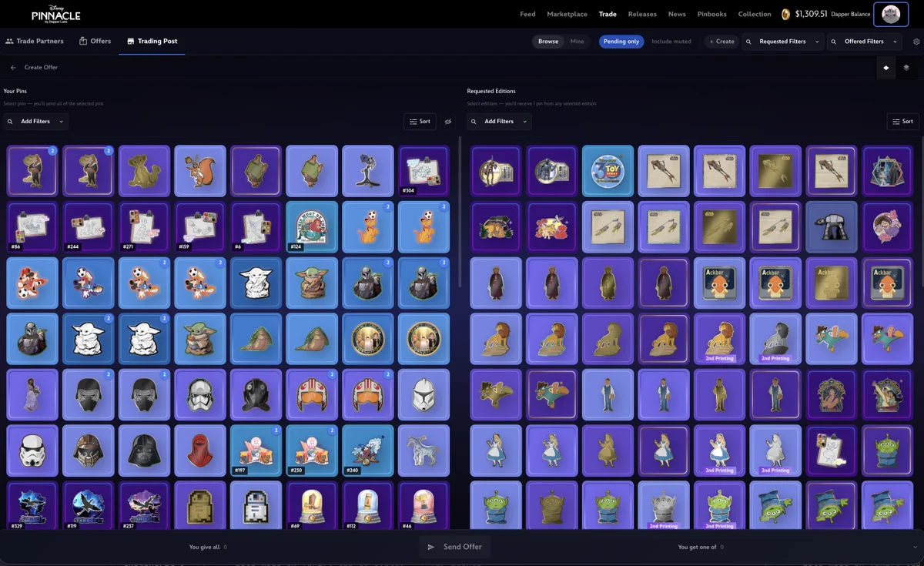Click the Your Pins panel scrollbar
Screen dimensions: 924x566
(460, 212)
